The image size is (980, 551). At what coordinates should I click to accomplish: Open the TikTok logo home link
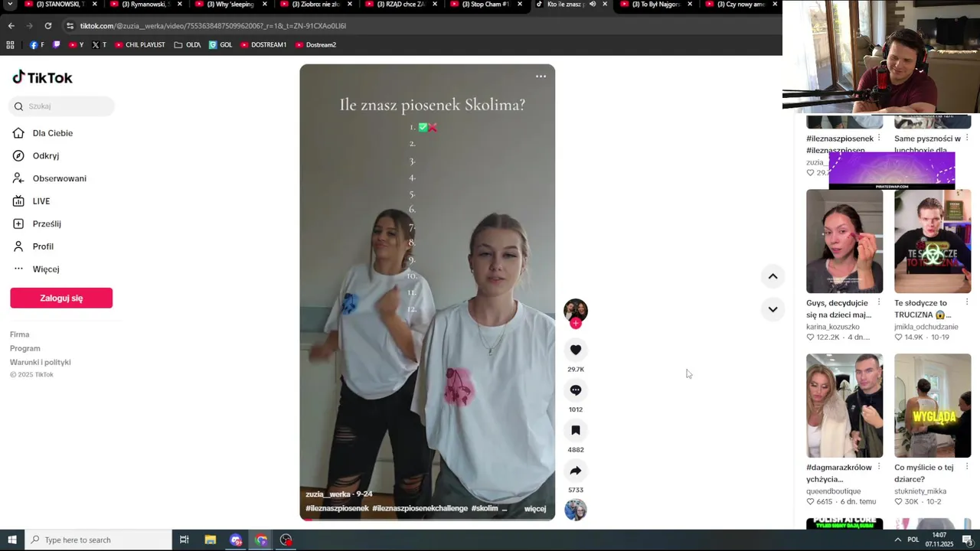coord(42,77)
